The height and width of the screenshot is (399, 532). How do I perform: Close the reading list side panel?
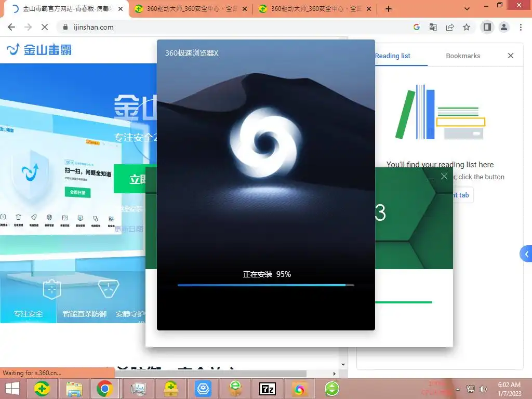511,56
